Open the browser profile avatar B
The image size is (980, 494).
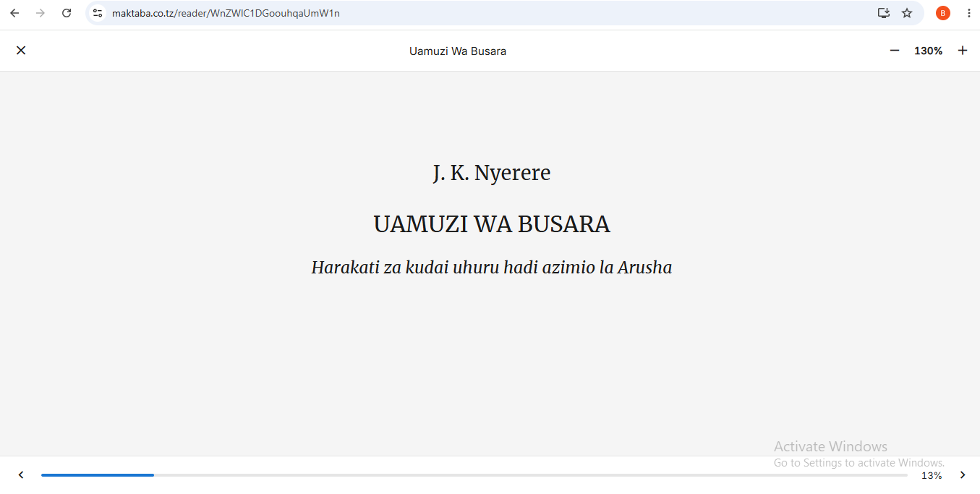(943, 13)
